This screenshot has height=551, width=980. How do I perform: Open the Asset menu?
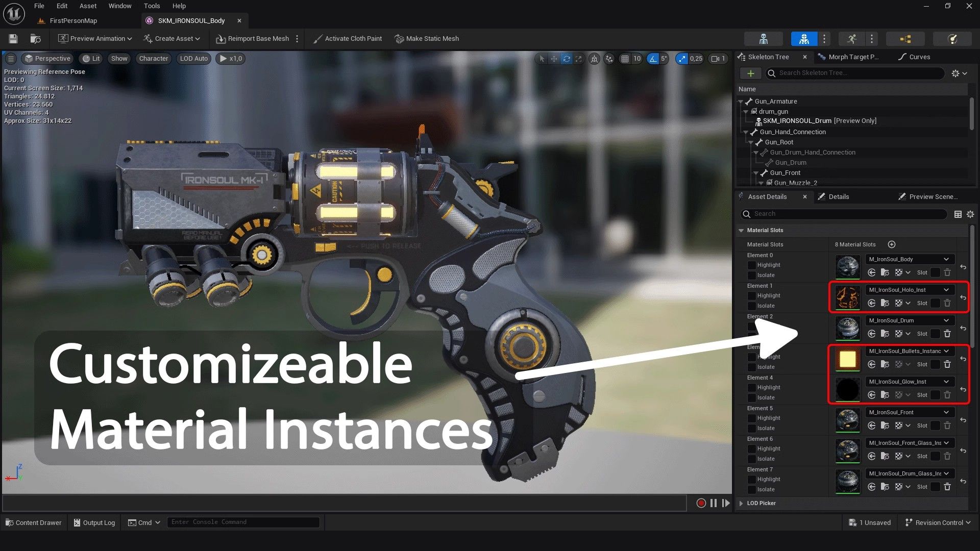click(x=88, y=6)
